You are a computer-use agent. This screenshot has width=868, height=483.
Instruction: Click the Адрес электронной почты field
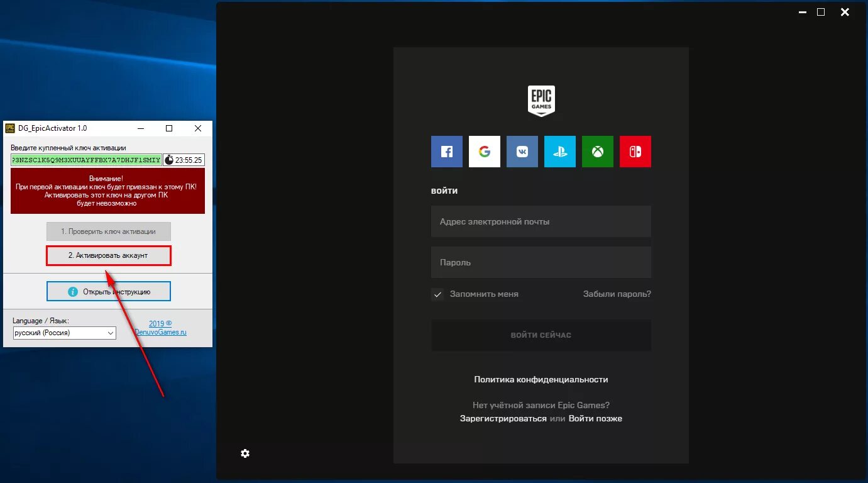coord(541,221)
